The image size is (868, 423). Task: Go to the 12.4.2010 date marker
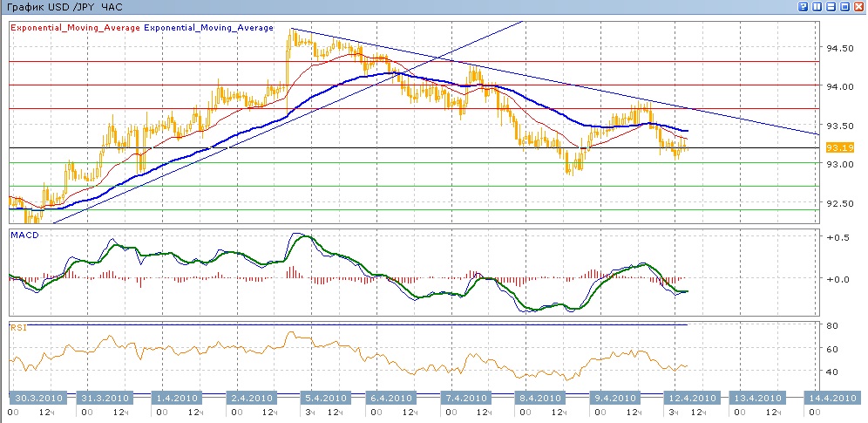690,398
